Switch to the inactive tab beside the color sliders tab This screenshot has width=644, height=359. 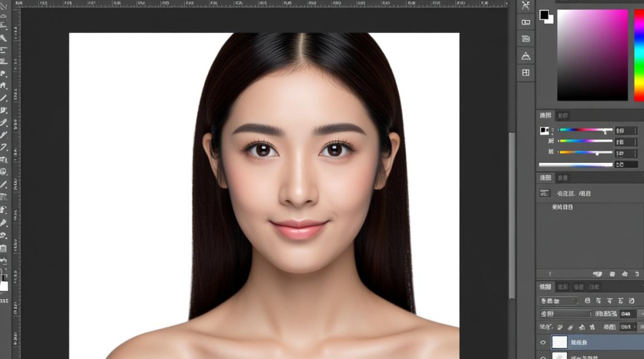[563, 115]
